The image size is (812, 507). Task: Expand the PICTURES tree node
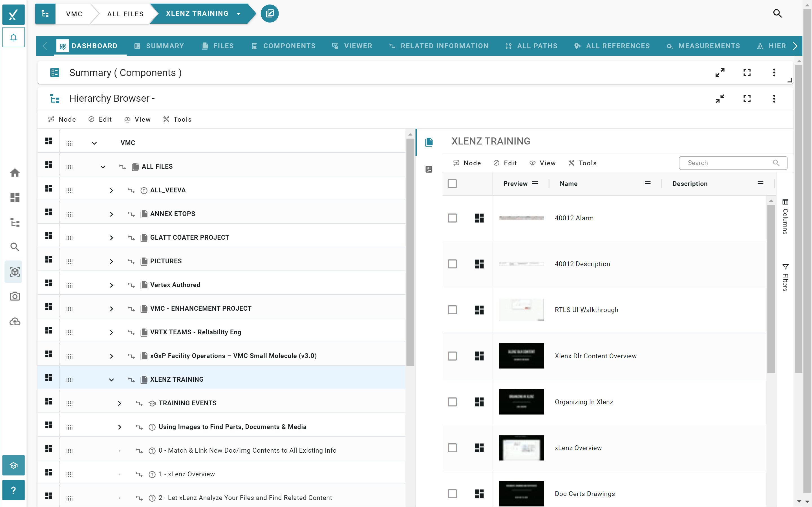[x=111, y=262]
